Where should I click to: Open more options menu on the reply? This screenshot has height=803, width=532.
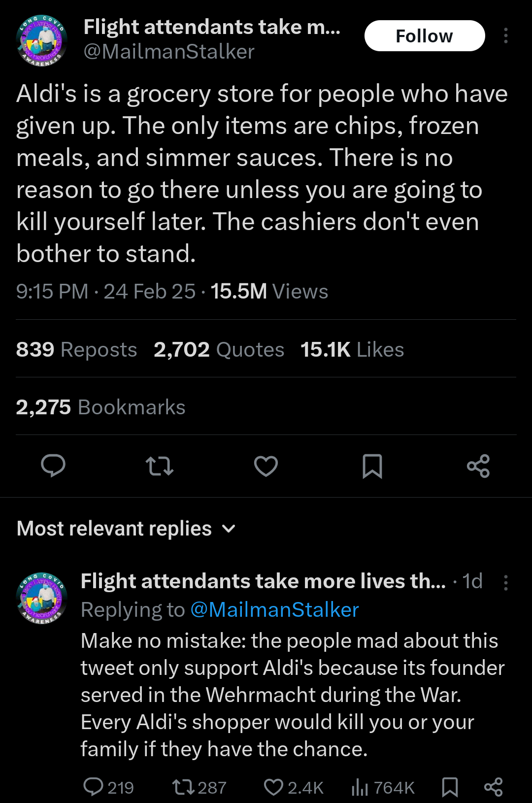tap(506, 582)
